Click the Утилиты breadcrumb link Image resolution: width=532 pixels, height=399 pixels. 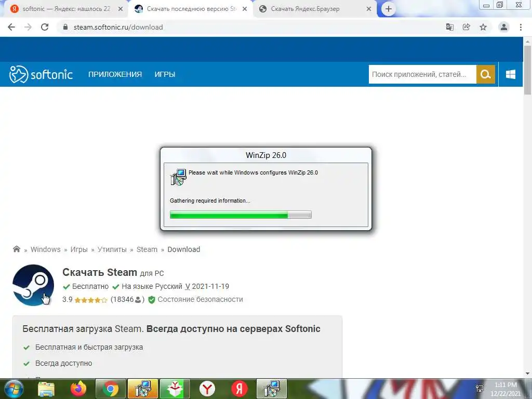[x=112, y=249]
